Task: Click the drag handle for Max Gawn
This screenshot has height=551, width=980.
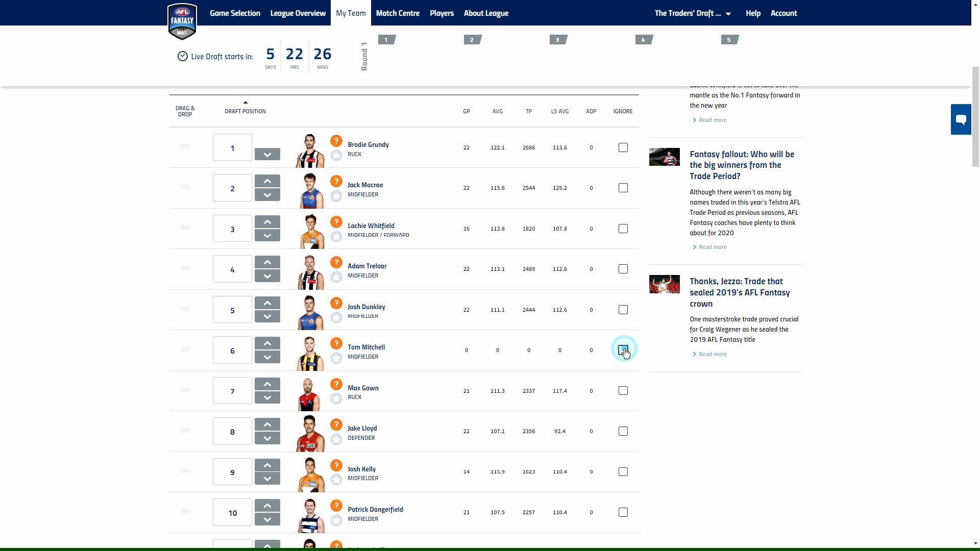Action: pos(185,390)
